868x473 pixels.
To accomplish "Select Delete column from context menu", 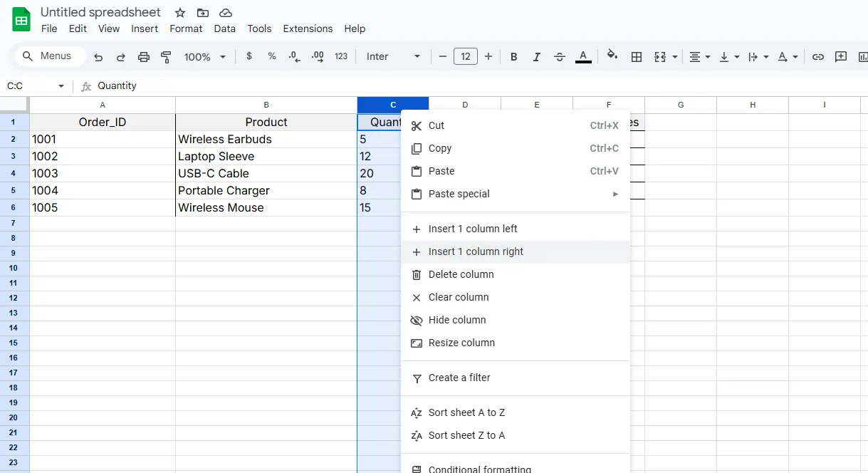I will (461, 274).
